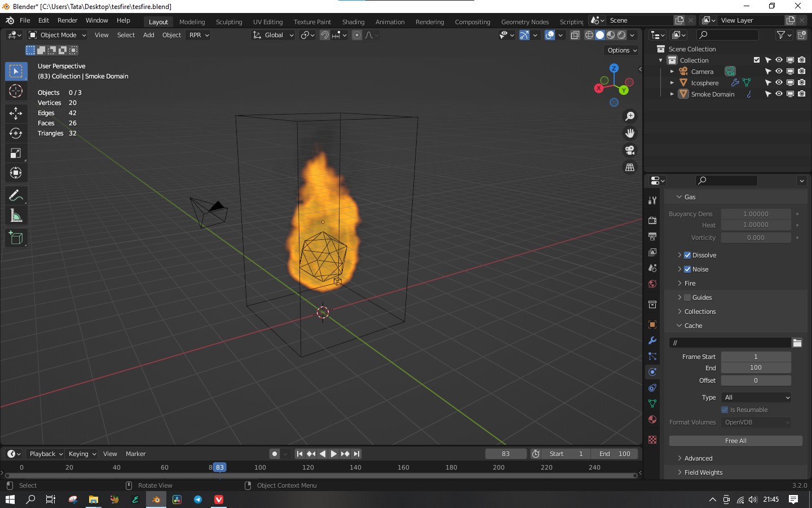Open the Texture properties tab
The image size is (812, 508).
coord(652,440)
